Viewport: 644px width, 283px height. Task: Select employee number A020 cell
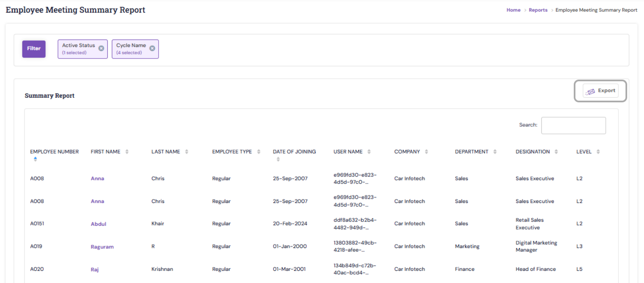tap(36, 269)
